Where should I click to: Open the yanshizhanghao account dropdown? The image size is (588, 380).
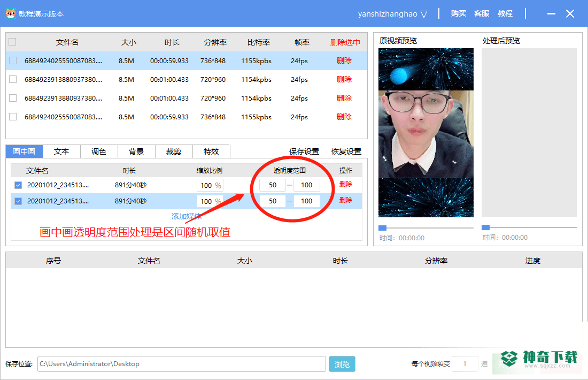pos(393,14)
